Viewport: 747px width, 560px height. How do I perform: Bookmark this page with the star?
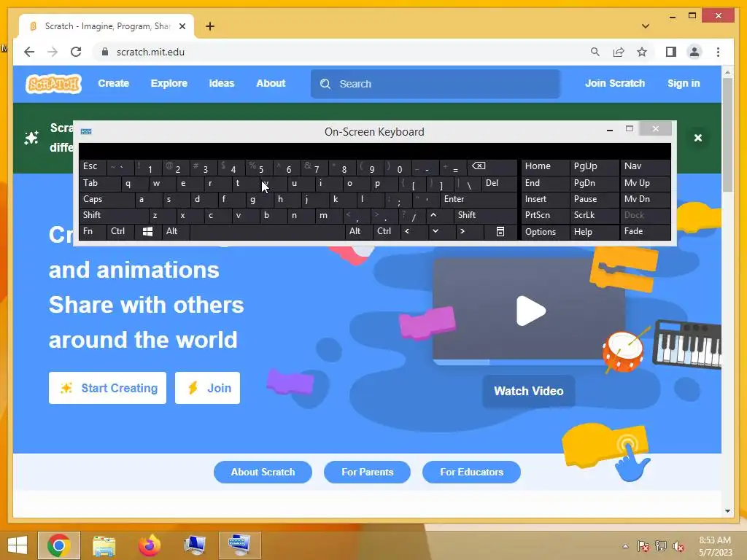pyautogui.click(x=642, y=52)
